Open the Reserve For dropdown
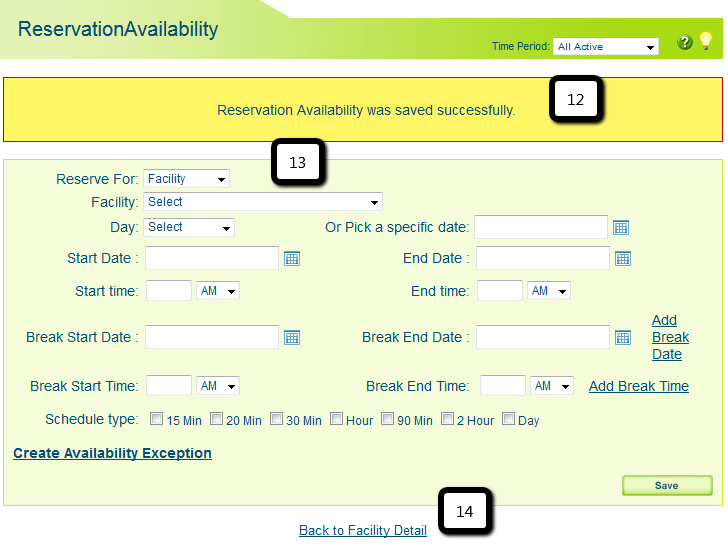The image size is (728, 546). point(187,179)
